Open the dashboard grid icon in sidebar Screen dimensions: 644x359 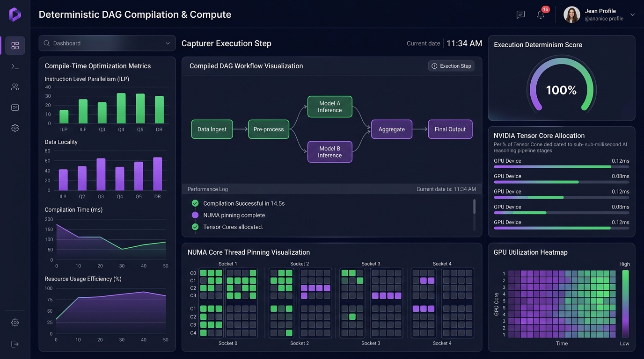15,45
